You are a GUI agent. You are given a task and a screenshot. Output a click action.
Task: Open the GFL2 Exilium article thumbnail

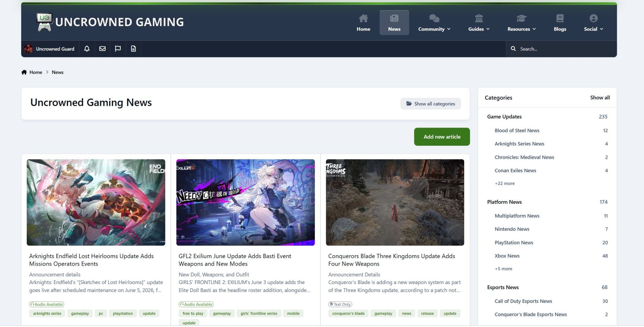tap(246, 202)
